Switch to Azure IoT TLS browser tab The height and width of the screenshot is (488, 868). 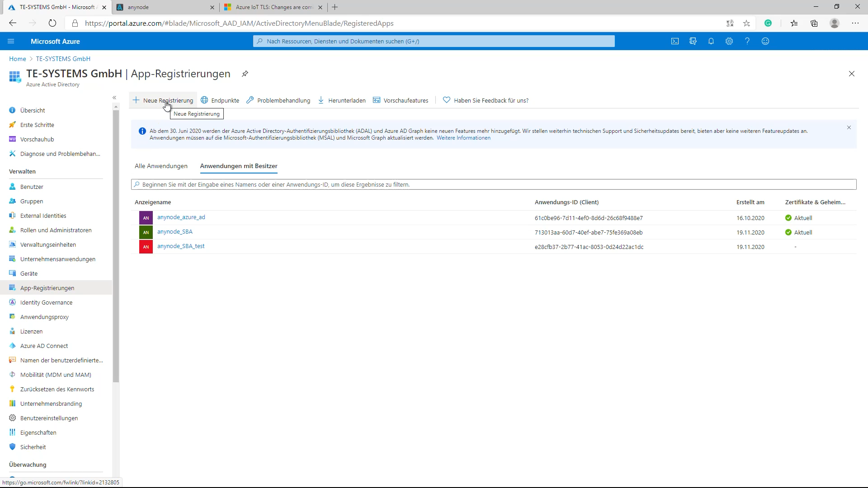tap(274, 7)
